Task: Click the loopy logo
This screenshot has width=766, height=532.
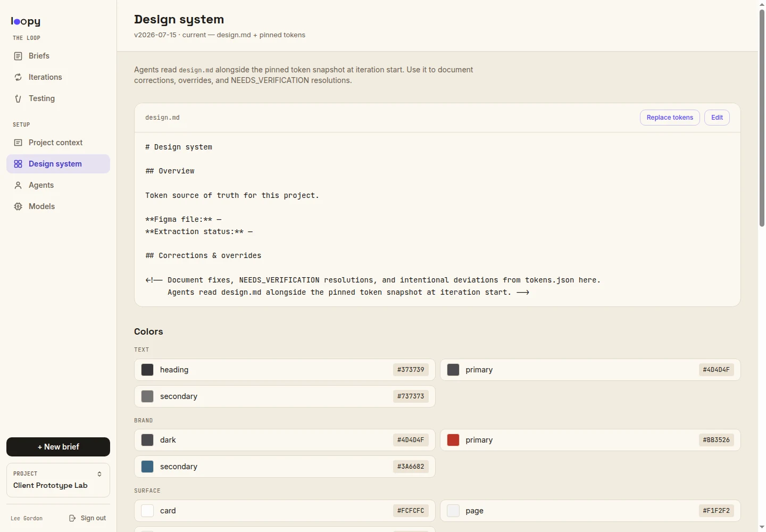Action: (x=26, y=21)
